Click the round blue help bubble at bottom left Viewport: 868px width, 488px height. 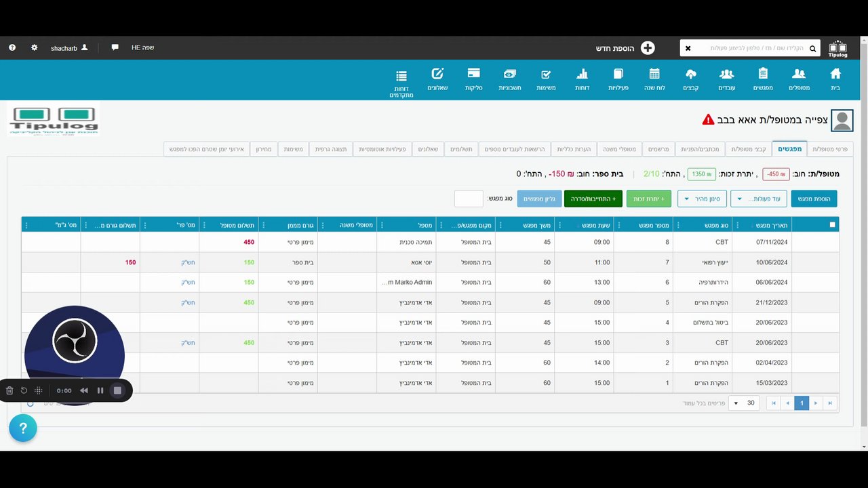(x=23, y=428)
